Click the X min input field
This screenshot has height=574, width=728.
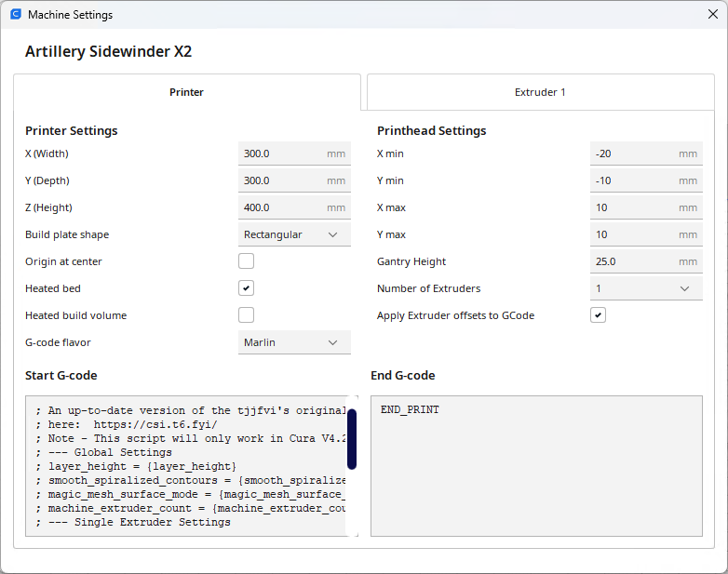coord(634,154)
